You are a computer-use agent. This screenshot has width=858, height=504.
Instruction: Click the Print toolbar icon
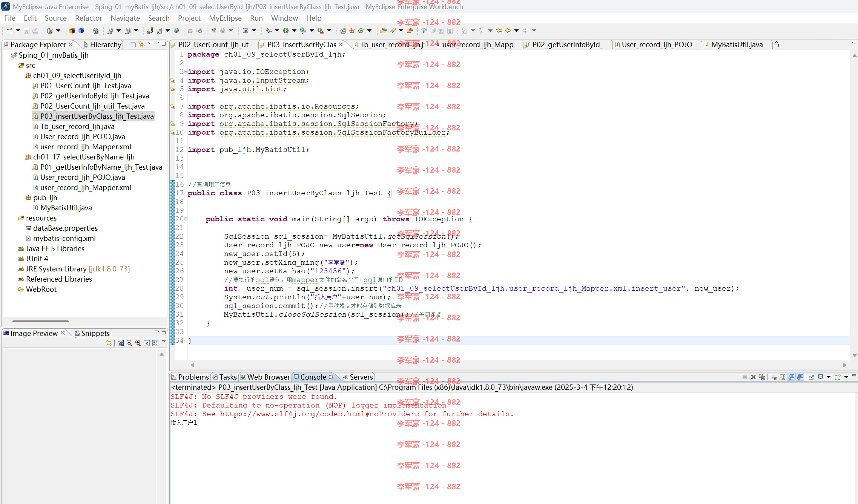tap(35, 31)
